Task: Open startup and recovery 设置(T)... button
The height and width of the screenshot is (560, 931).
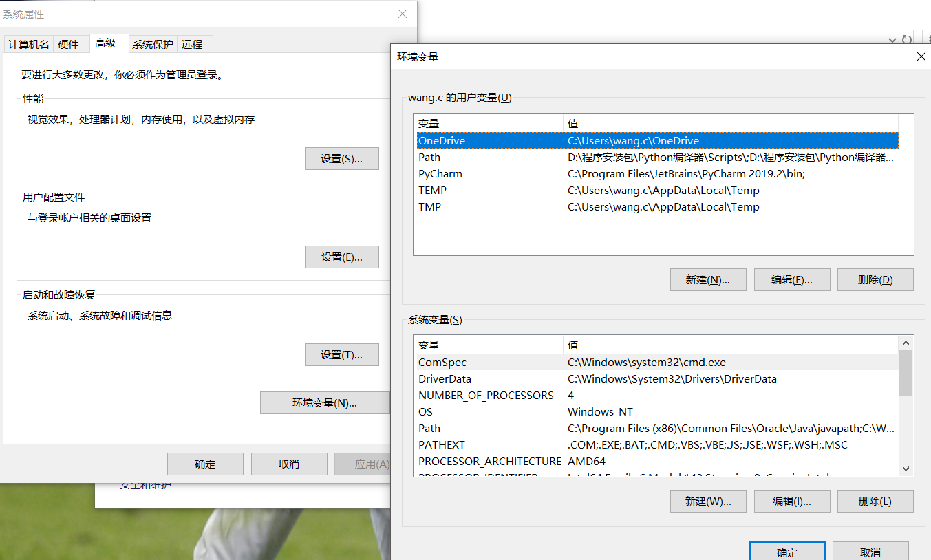Action: coord(342,354)
